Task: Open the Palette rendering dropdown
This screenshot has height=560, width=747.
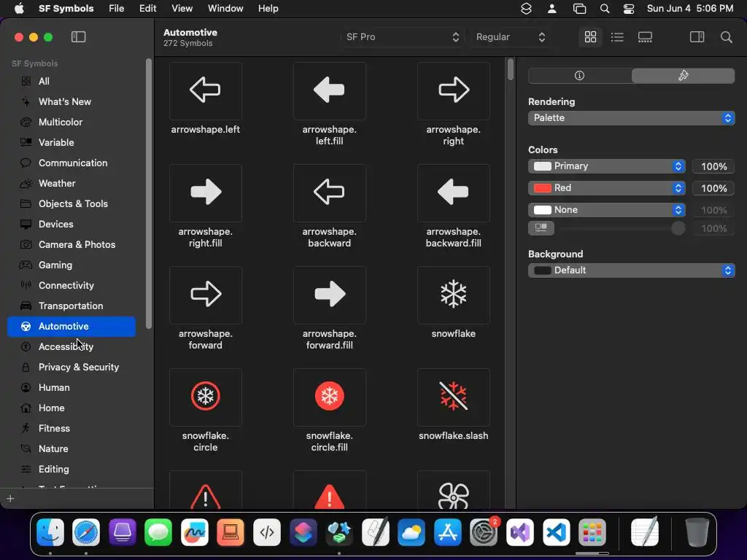Action: point(631,118)
